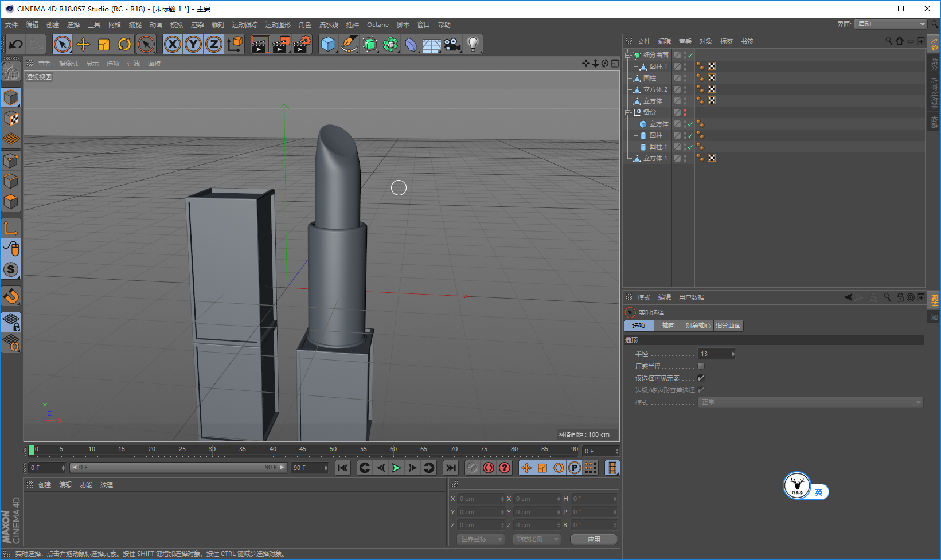The image size is (941, 560).
Task: Click the Undo arrow in the top toolbar
Action: (15, 44)
